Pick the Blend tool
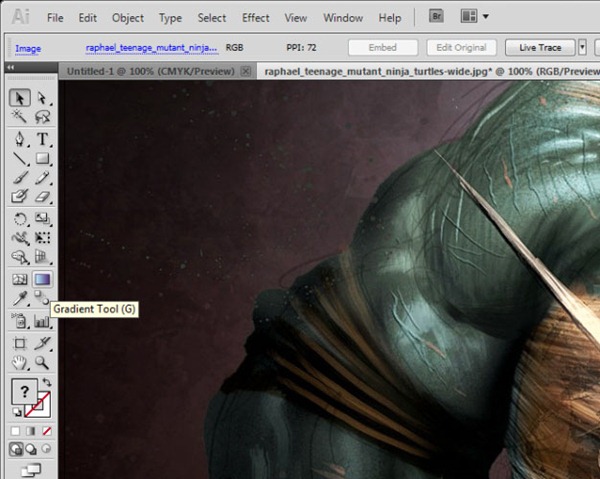Screen dimensions: 600x479 (41, 297)
